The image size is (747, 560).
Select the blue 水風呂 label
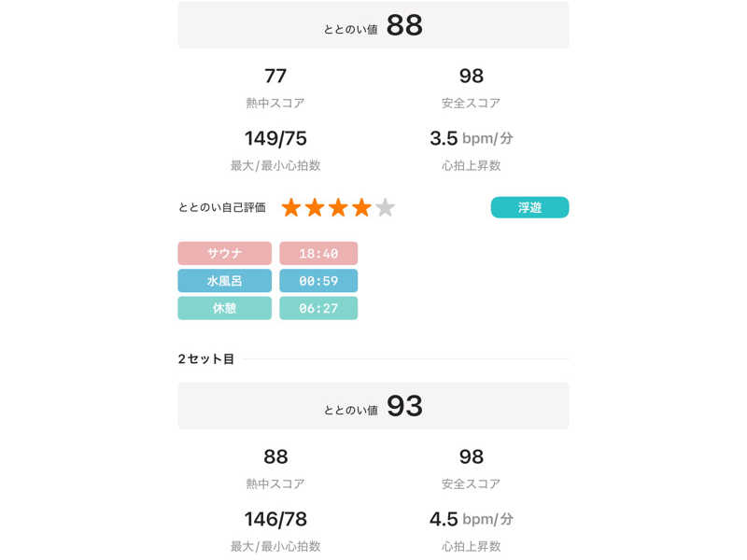pyautogui.click(x=224, y=281)
